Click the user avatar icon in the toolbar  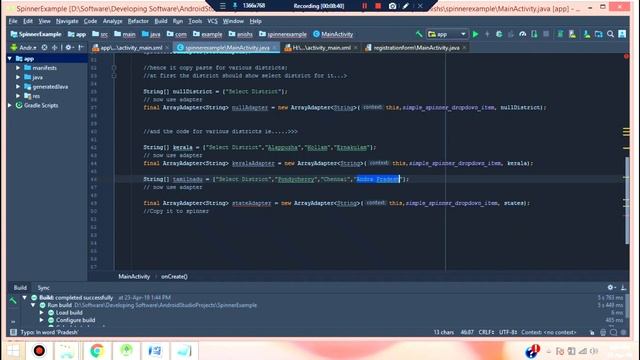coord(622,34)
